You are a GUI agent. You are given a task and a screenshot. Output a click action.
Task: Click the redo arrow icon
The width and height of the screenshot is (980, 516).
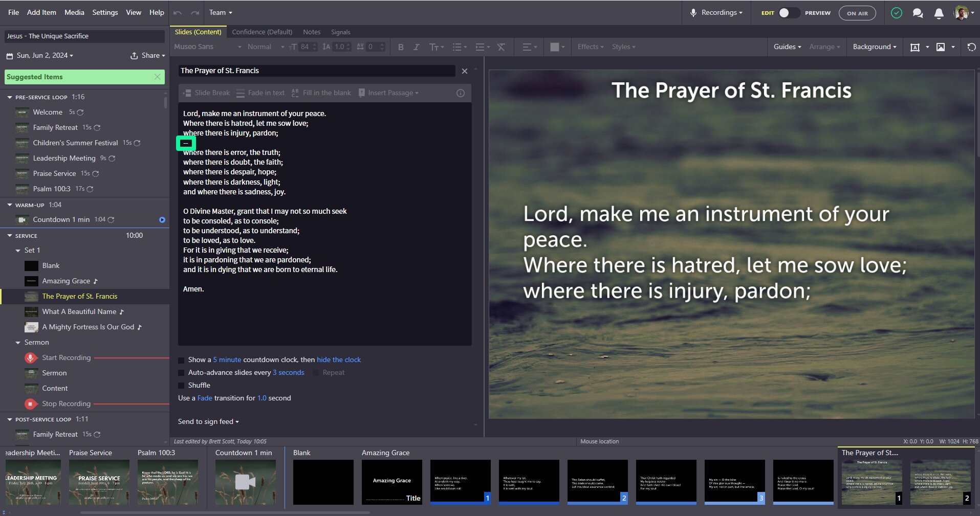pos(195,13)
